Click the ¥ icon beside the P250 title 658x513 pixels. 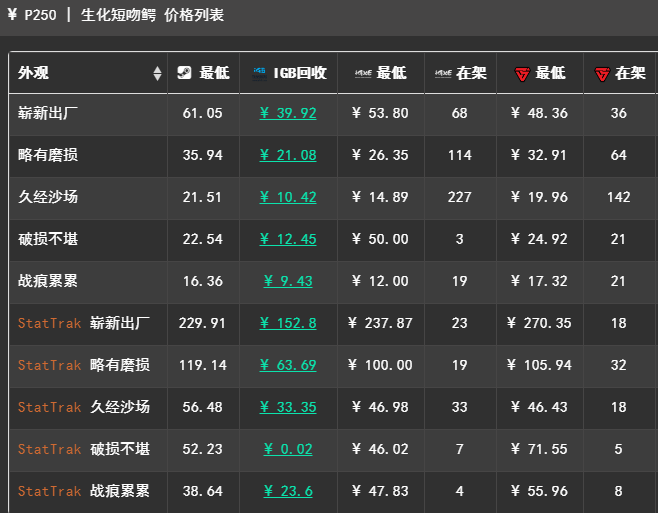pos(12,15)
